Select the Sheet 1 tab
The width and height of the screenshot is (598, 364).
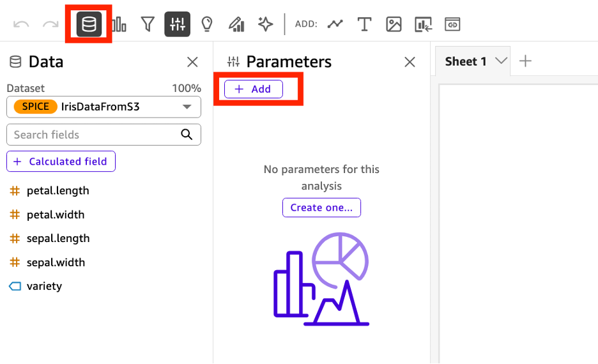coord(465,61)
